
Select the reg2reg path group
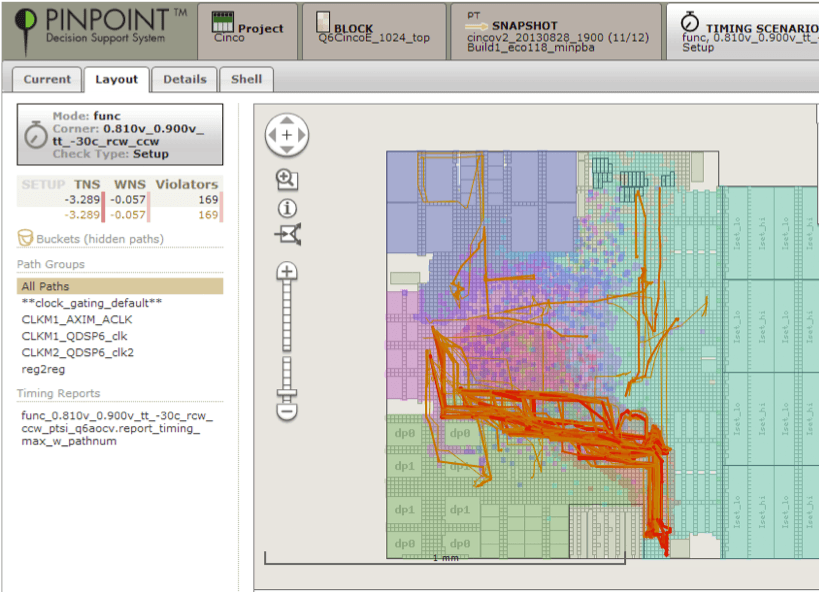(43, 369)
